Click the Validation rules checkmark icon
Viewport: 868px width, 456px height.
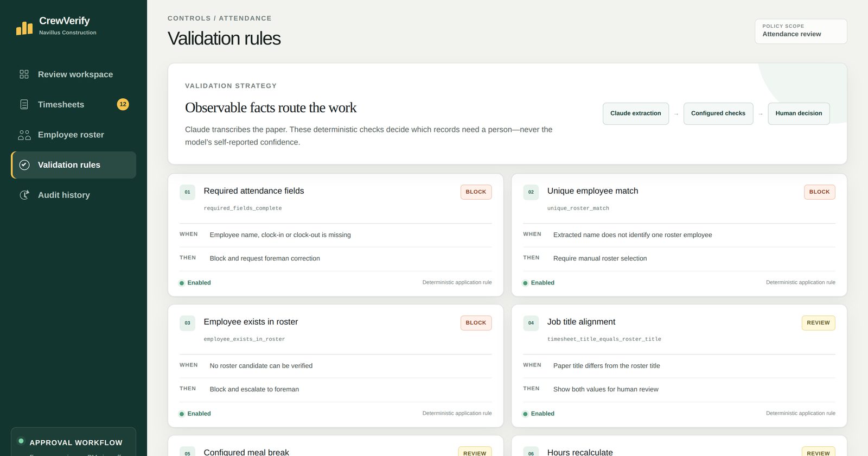click(x=24, y=165)
